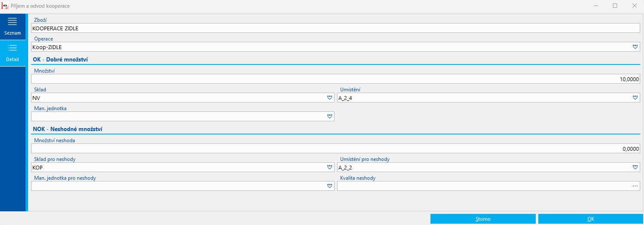
Task: Expand the Umístění dropdown showing A_2_4
Action: pyautogui.click(x=635, y=98)
